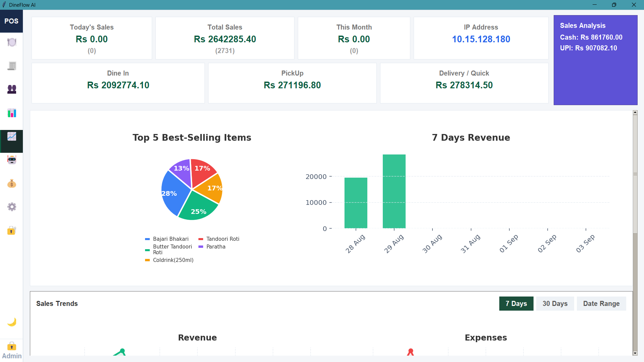Switch to 30 Days sales trends
The width and height of the screenshot is (644, 362).
point(555,304)
